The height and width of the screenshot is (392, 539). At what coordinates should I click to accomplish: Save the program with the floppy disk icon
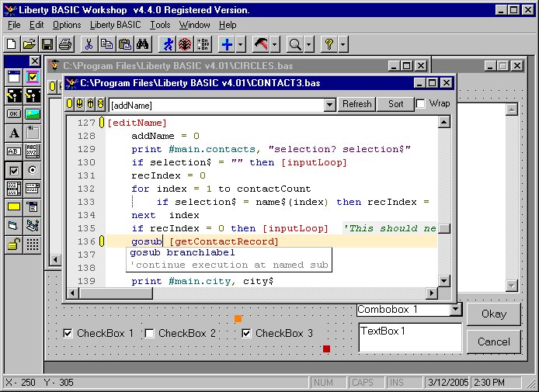pyautogui.click(x=47, y=44)
